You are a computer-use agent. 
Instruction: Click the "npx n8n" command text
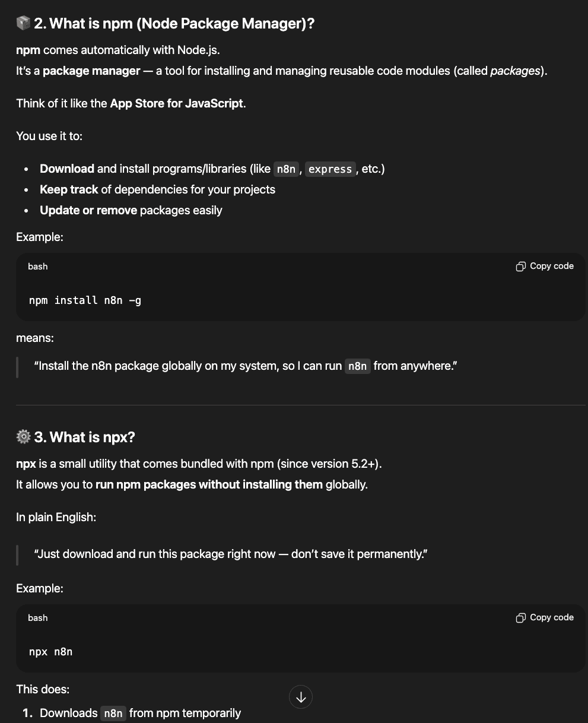(x=50, y=652)
